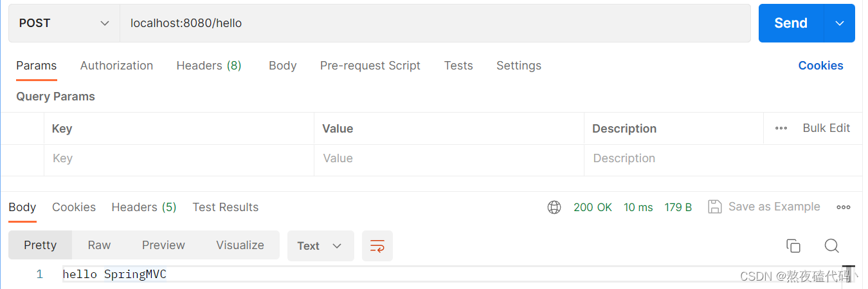The height and width of the screenshot is (289, 868).
Task: Expand the Send button arrow options
Action: coord(840,23)
